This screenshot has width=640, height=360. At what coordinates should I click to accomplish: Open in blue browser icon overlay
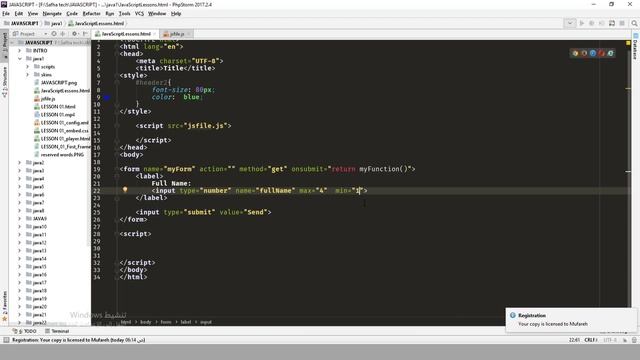point(593,53)
